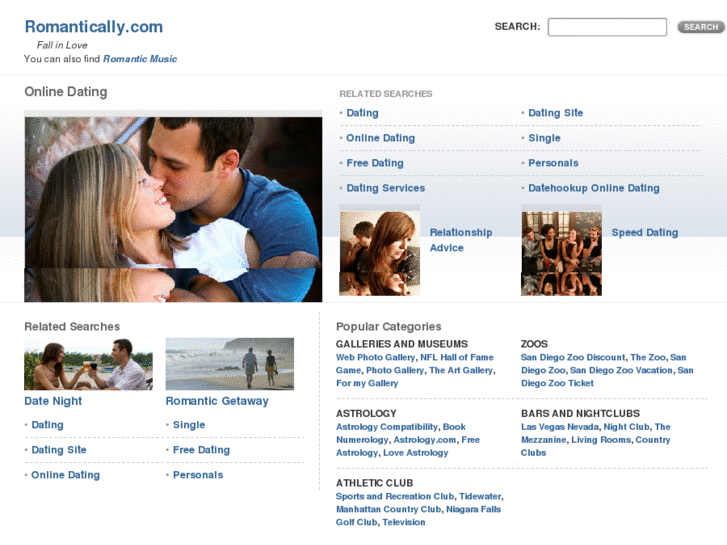Screen dimensions: 727x545
Task: Select Free Dating under Romantic Getaway list
Action: pyautogui.click(x=201, y=449)
